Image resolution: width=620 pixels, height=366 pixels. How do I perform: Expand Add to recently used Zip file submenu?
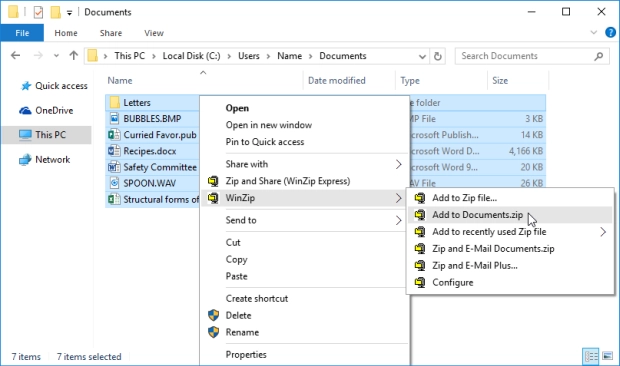tap(603, 232)
